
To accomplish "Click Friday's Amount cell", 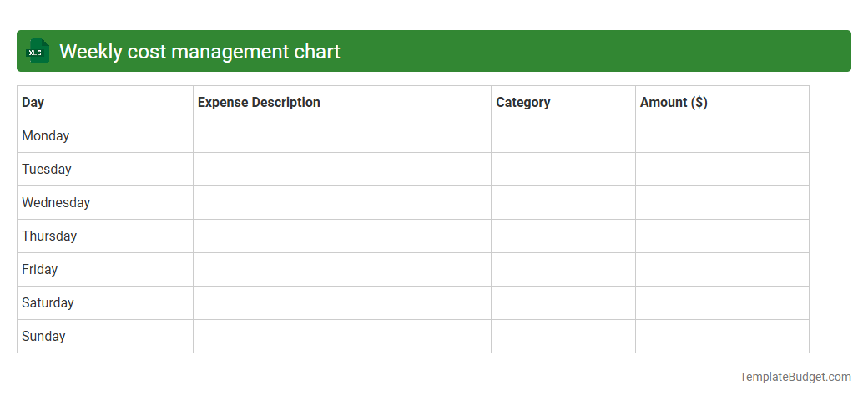I will coord(723,270).
